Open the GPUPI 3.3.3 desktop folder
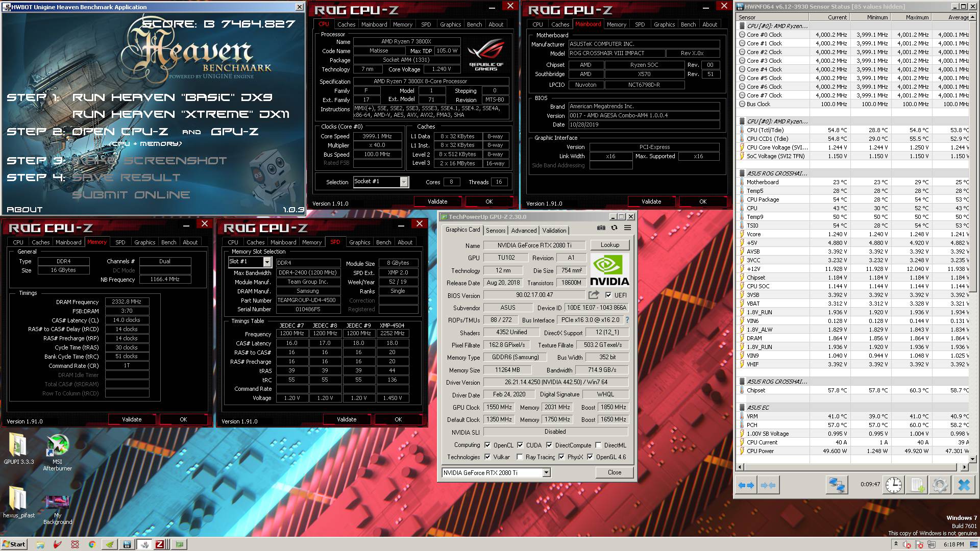980x551 pixels. click(18, 449)
